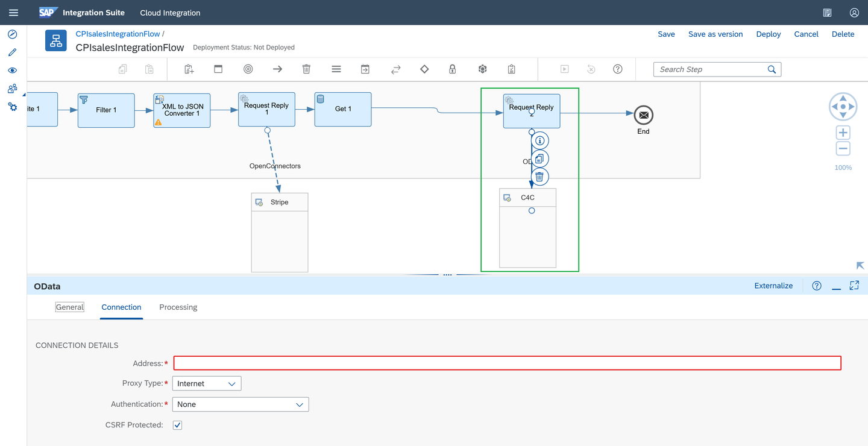Click the Externalize link
Image resolution: width=868 pixels, height=446 pixels.
pos(773,286)
